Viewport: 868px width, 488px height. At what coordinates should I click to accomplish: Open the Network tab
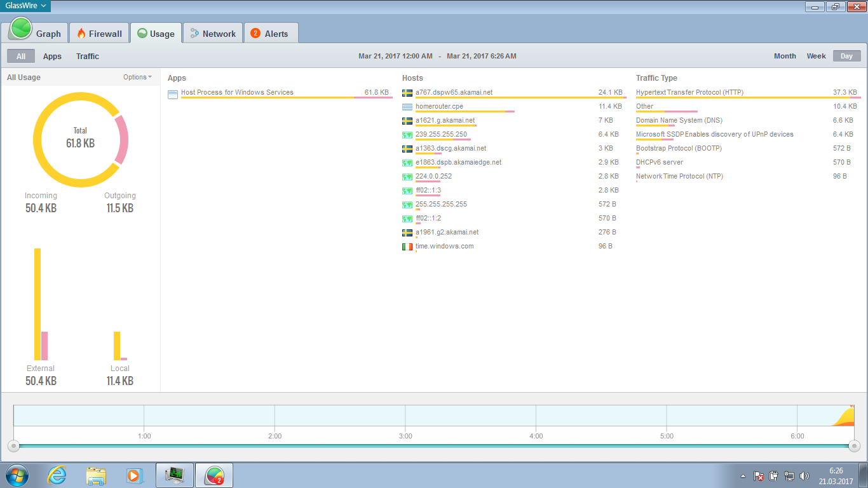click(212, 34)
